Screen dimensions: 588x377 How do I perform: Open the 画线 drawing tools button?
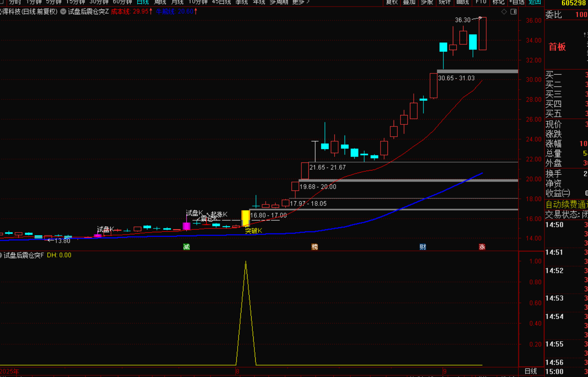coord(463,2)
